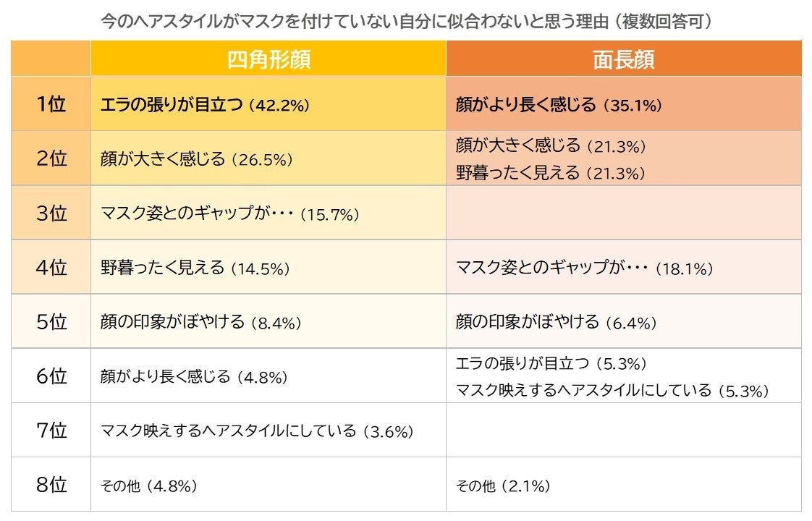Viewport: 812px width, 521px height.
Task: Click マスク姿とのギャップが (15.7%) cell
Action: 229,214
